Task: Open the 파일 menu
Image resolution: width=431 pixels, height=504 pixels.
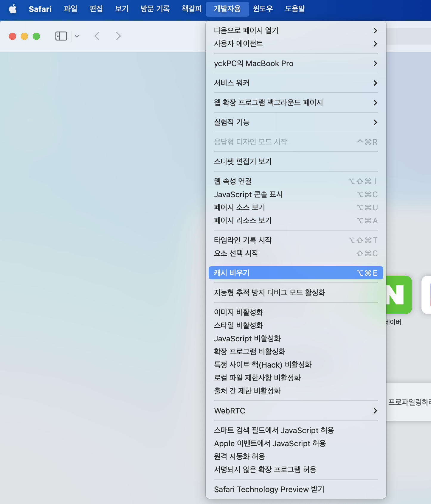Action: coord(70,9)
